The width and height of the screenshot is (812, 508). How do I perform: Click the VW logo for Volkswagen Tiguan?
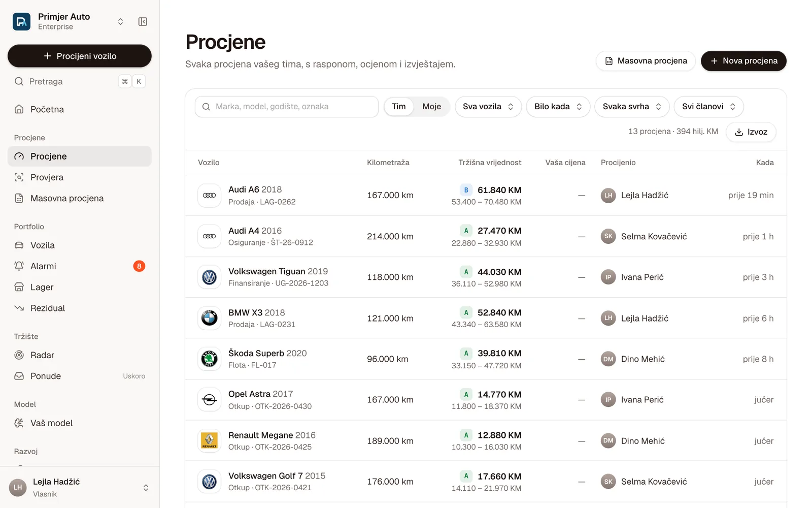[210, 277]
